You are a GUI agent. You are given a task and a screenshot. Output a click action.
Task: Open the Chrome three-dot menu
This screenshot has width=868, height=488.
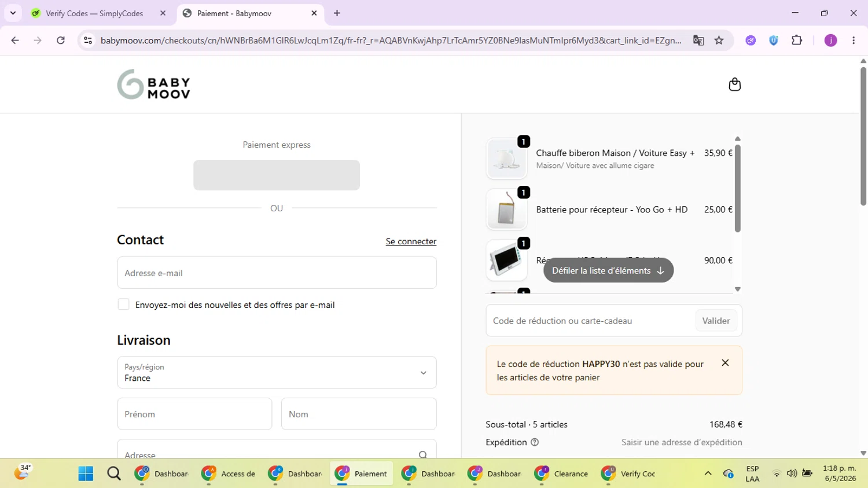tap(854, 41)
